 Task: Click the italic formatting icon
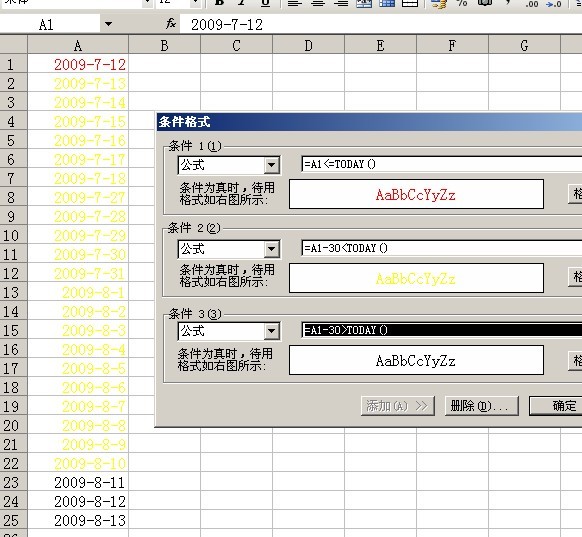click(242, 3)
